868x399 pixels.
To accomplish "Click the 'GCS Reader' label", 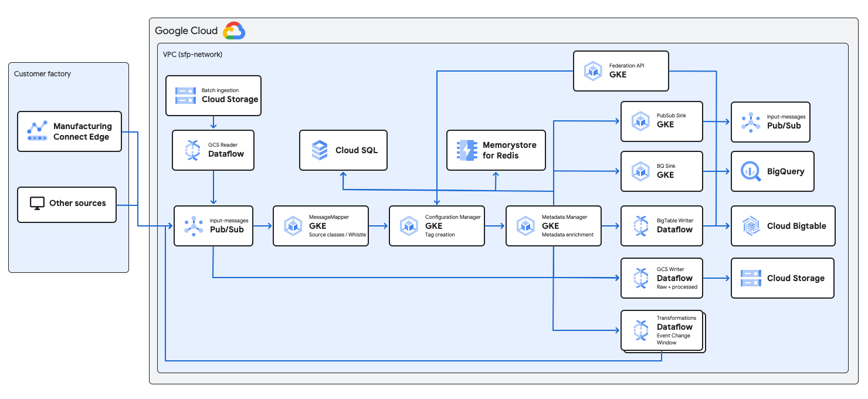I will (223, 144).
